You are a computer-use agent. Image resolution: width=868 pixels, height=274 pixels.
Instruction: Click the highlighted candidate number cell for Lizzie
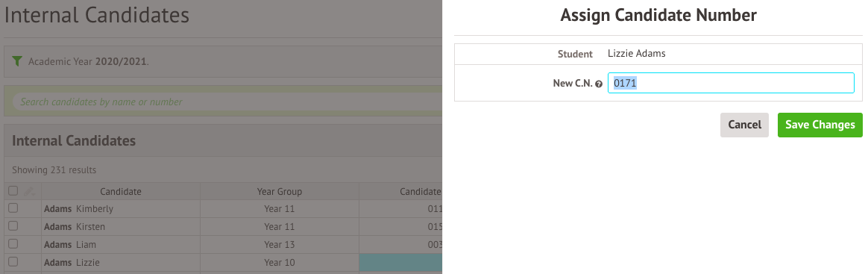pyautogui.click(x=400, y=262)
